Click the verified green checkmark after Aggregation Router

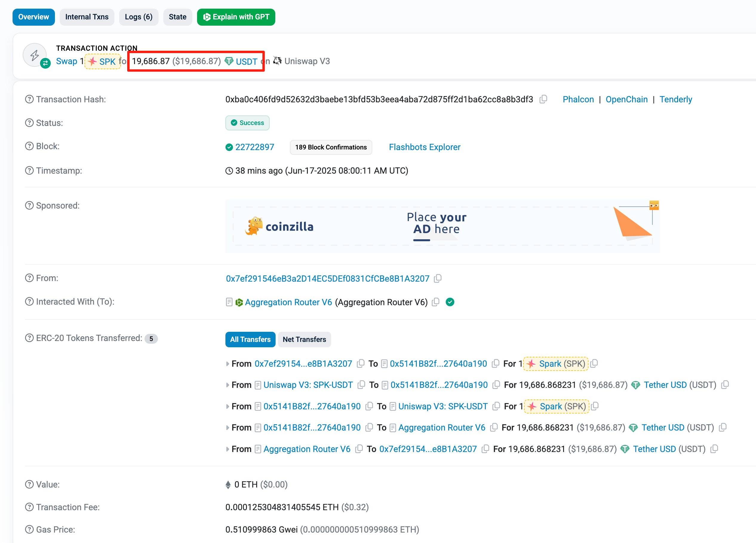point(450,302)
